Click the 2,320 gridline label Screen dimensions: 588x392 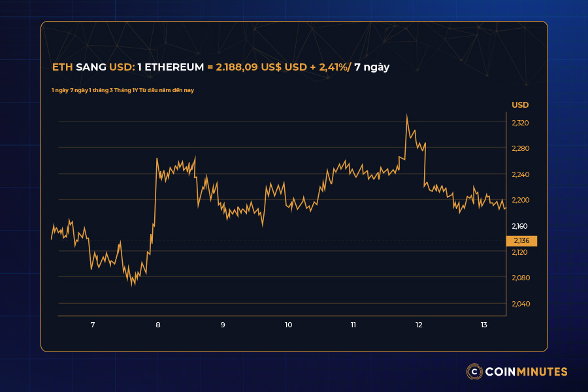(519, 122)
